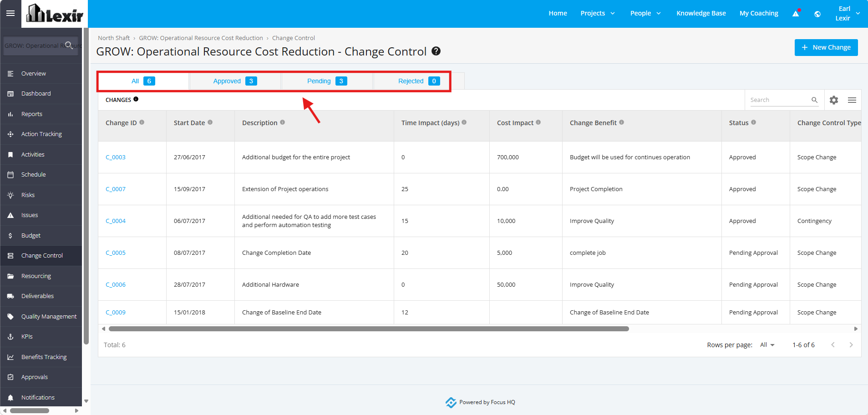
Task: Click the Activities bookmark icon
Action: tap(10, 155)
